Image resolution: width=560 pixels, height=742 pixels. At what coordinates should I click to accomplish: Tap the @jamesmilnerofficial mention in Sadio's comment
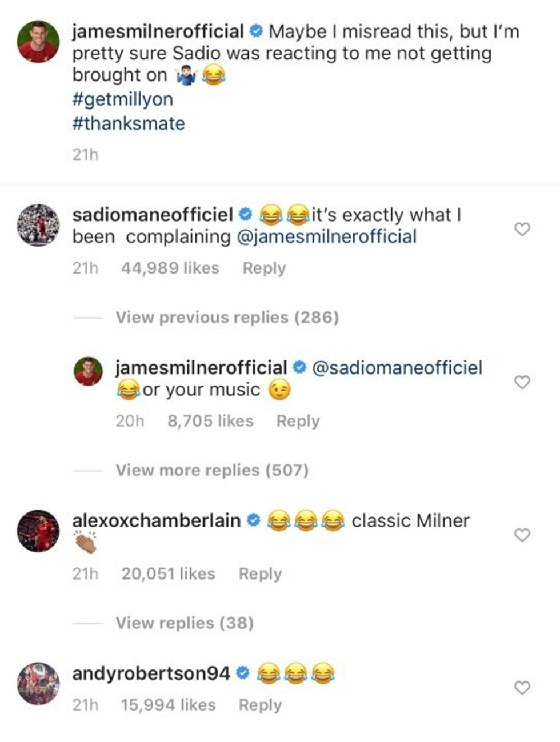326,236
